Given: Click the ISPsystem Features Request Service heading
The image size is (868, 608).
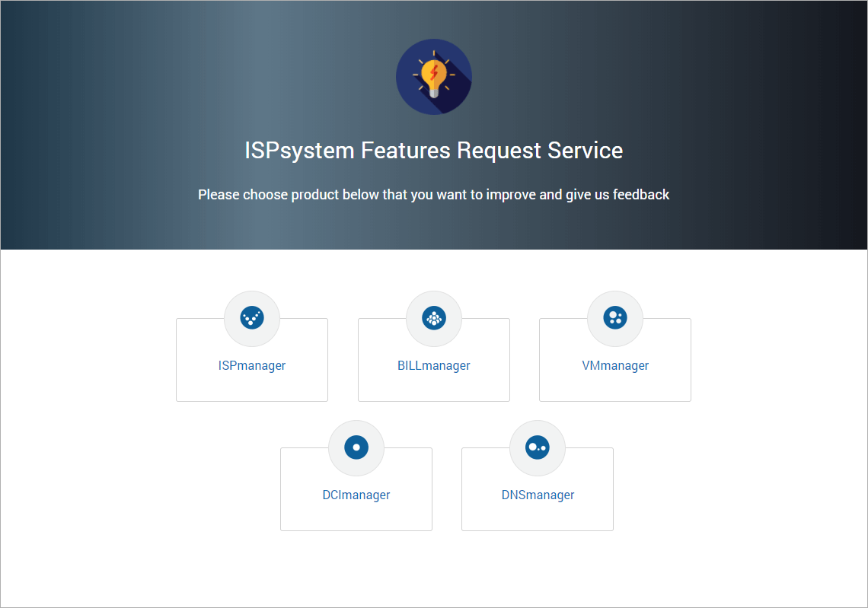Looking at the screenshot, I should coord(434,151).
